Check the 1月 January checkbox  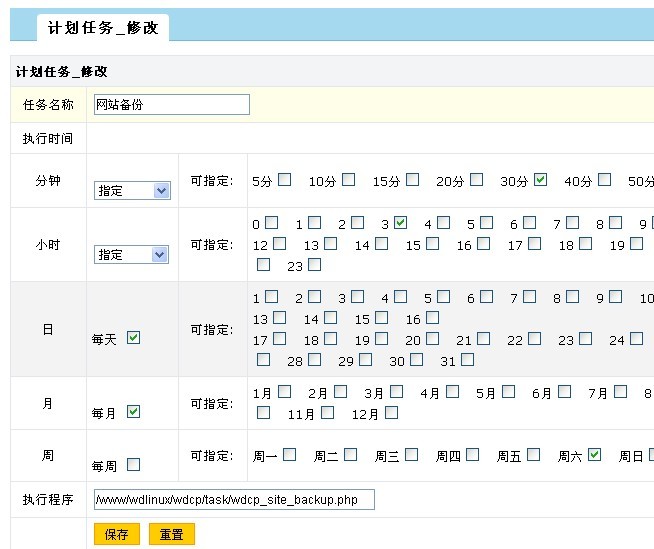(x=285, y=391)
